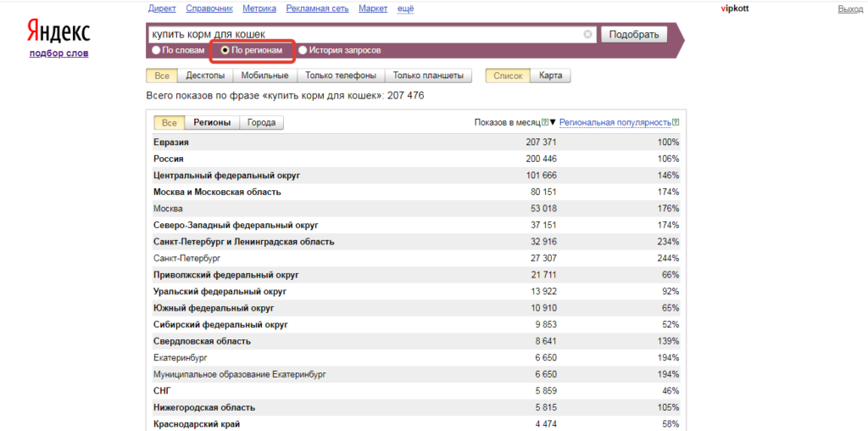Click the 207 371 value for Евразия

point(542,143)
